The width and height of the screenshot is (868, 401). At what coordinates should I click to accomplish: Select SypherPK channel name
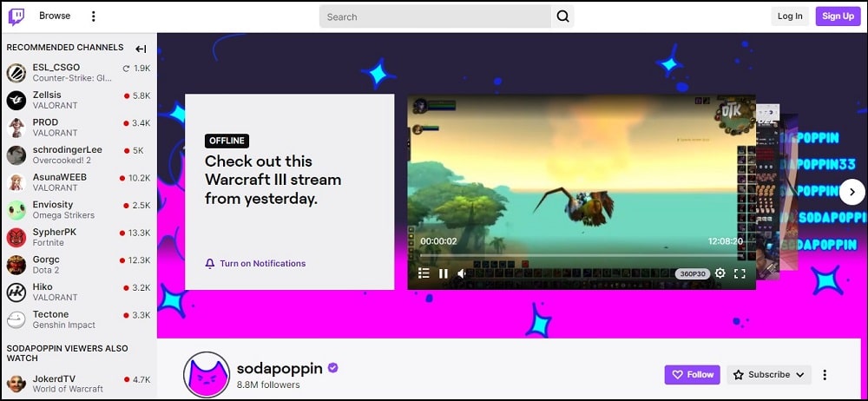54,232
